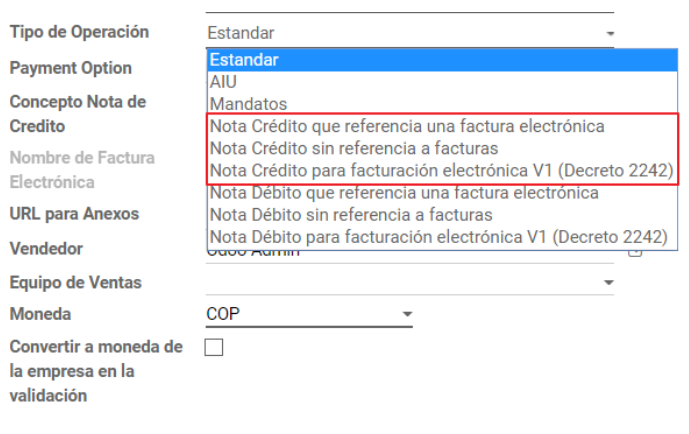Pick the Mandatos option

click(x=442, y=104)
